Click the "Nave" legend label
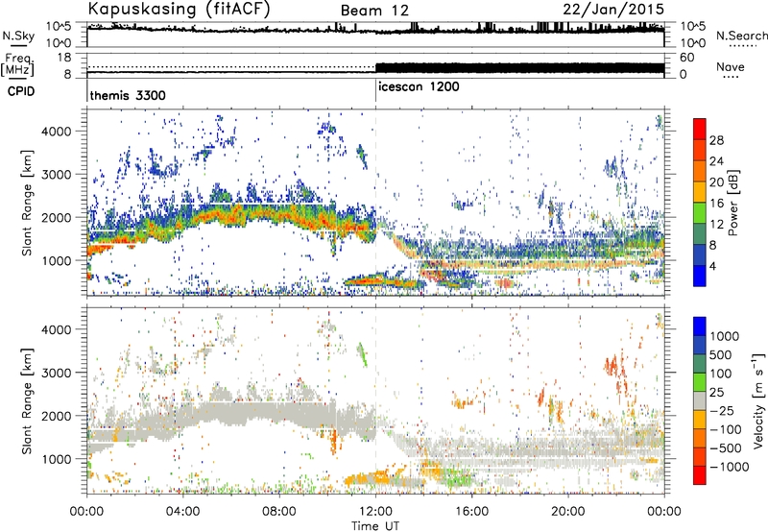 click(731, 66)
